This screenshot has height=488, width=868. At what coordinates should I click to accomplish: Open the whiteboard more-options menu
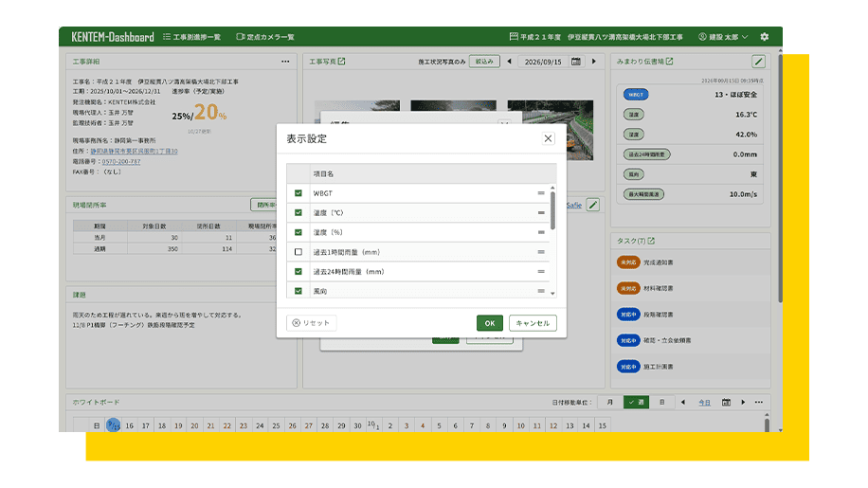[x=758, y=402]
